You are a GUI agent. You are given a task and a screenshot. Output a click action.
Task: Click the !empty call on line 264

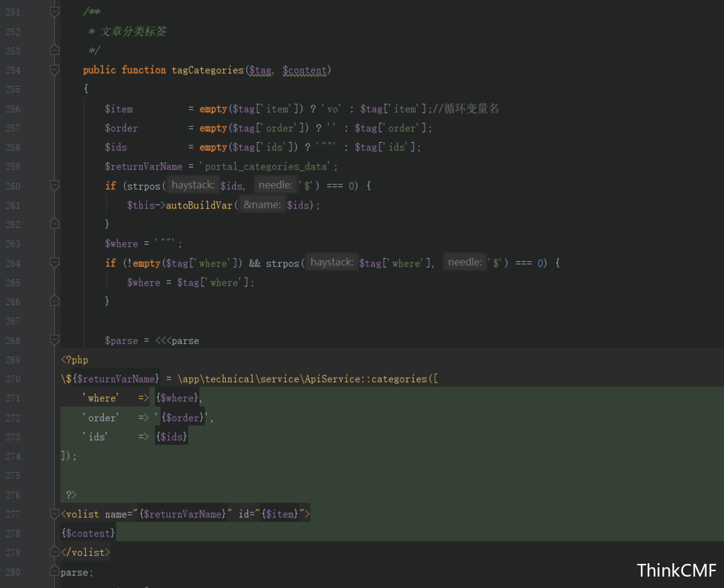click(x=143, y=263)
